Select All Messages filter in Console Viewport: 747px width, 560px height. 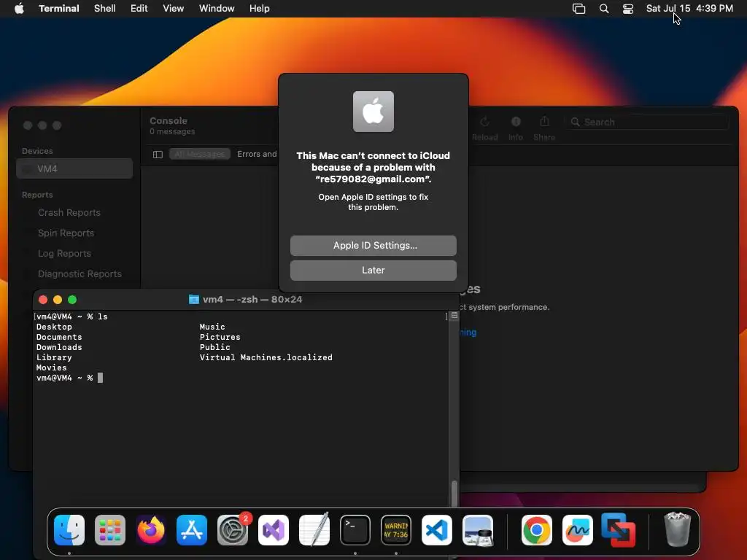tap(200, 154)
